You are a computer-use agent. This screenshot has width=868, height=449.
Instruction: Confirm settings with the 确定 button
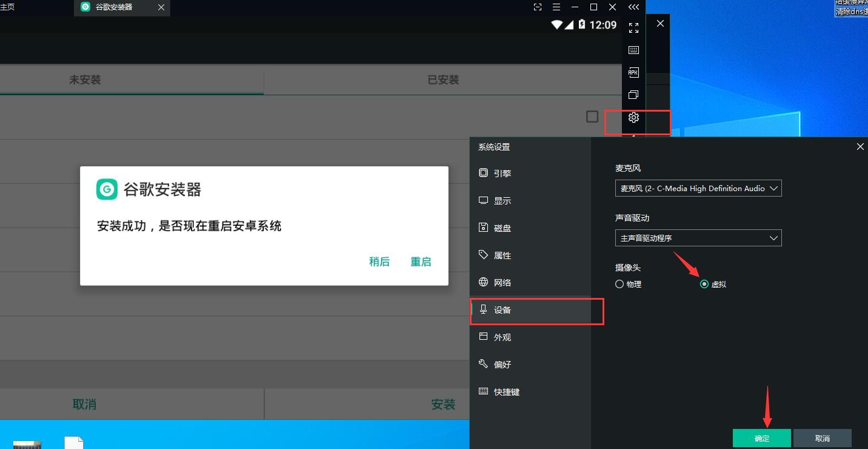762,438
